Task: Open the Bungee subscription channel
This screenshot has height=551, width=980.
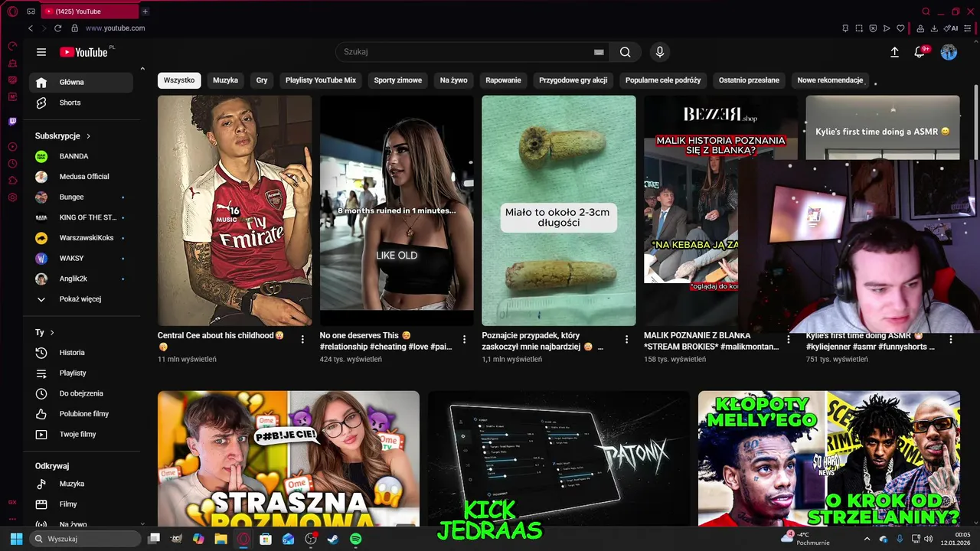Action: (81, 197)
